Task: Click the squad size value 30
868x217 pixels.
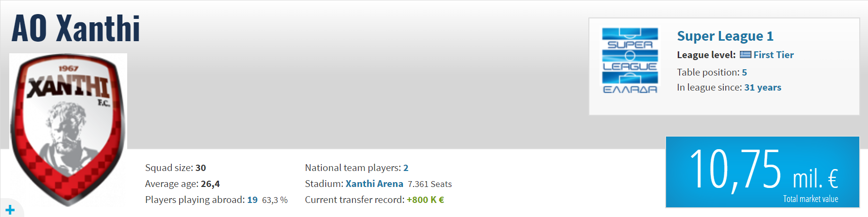Action: pos(200,168)
